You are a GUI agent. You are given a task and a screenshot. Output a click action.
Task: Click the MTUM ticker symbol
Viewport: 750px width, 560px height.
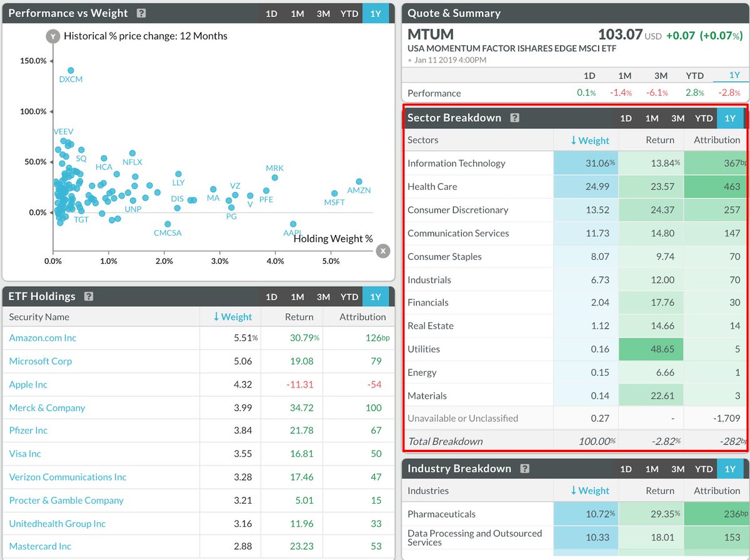(431, 34)
